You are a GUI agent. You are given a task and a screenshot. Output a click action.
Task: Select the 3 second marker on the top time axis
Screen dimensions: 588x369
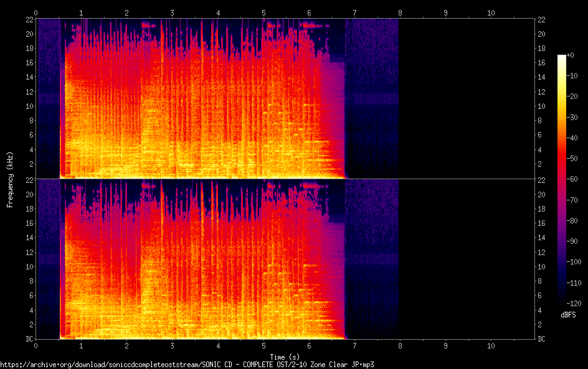[x=173, y=12]
